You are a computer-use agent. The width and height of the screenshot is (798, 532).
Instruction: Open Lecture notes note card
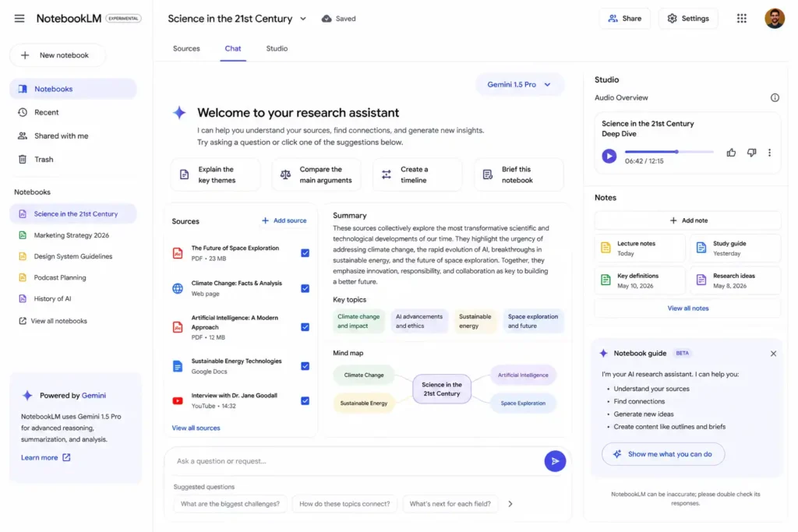pos(640,248)
